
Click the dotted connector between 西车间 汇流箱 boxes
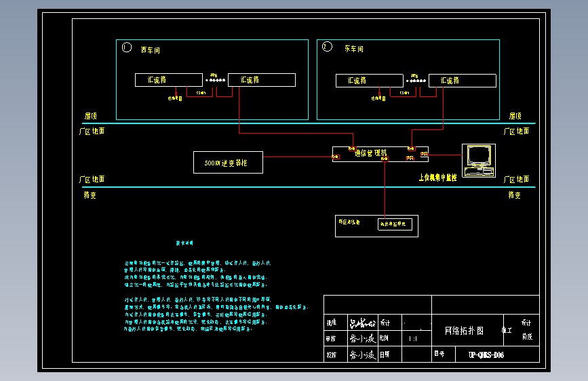click(215, 80)
